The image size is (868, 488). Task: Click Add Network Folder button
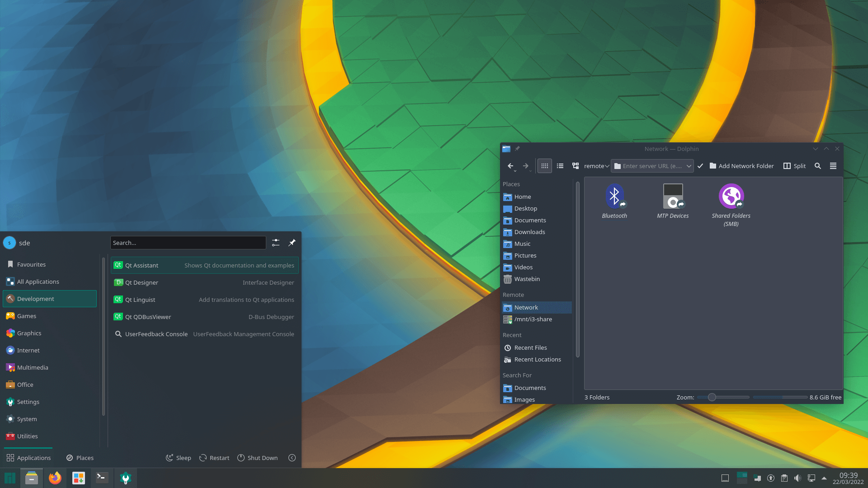click(x=741, y=166)
